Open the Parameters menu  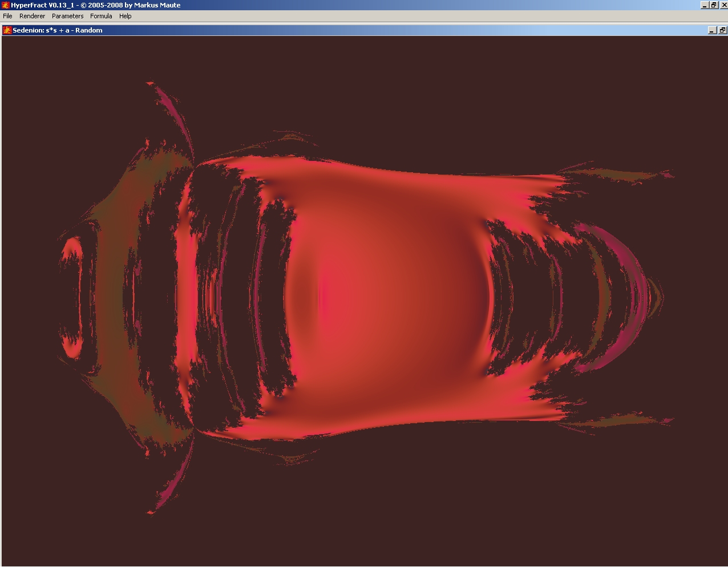coord(67,16)
